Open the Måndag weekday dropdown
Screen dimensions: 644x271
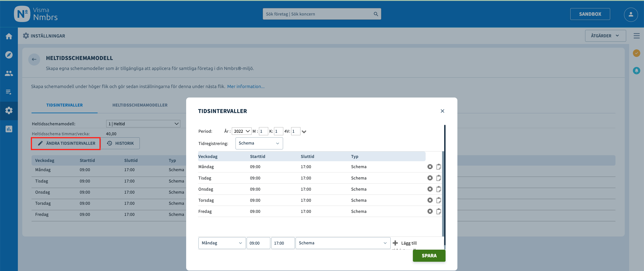pos(222,243)
